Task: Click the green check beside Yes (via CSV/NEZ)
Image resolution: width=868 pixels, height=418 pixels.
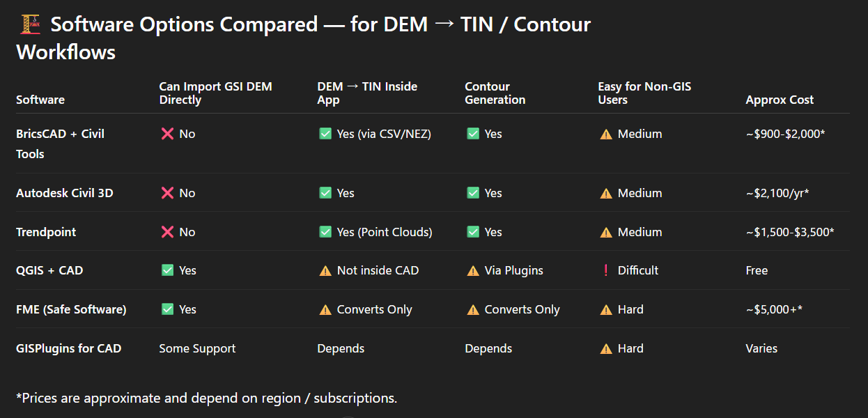Action: [325, 134]
